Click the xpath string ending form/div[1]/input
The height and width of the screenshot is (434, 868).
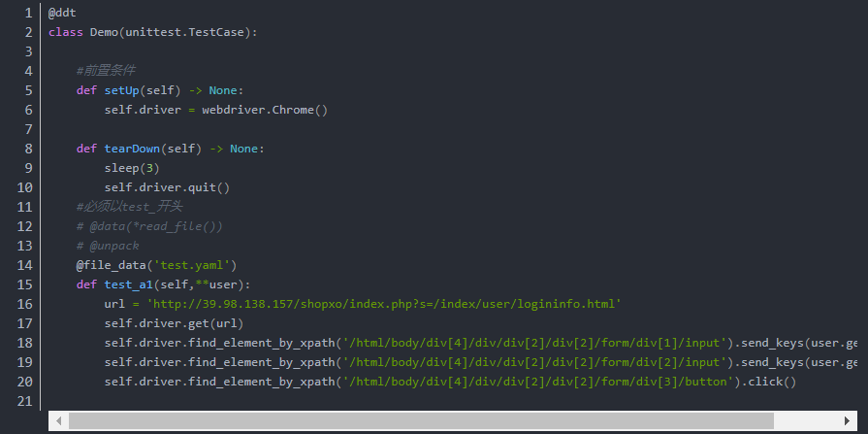534,343
